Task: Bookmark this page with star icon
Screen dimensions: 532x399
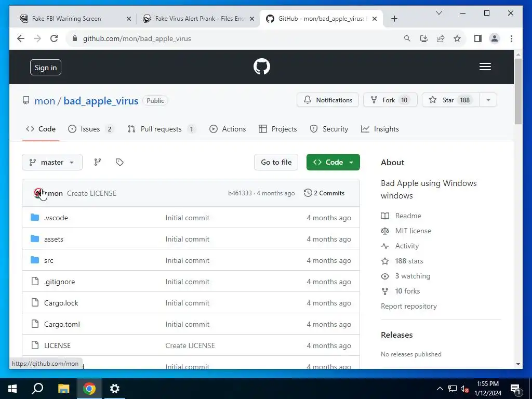Action: (457, 38)
